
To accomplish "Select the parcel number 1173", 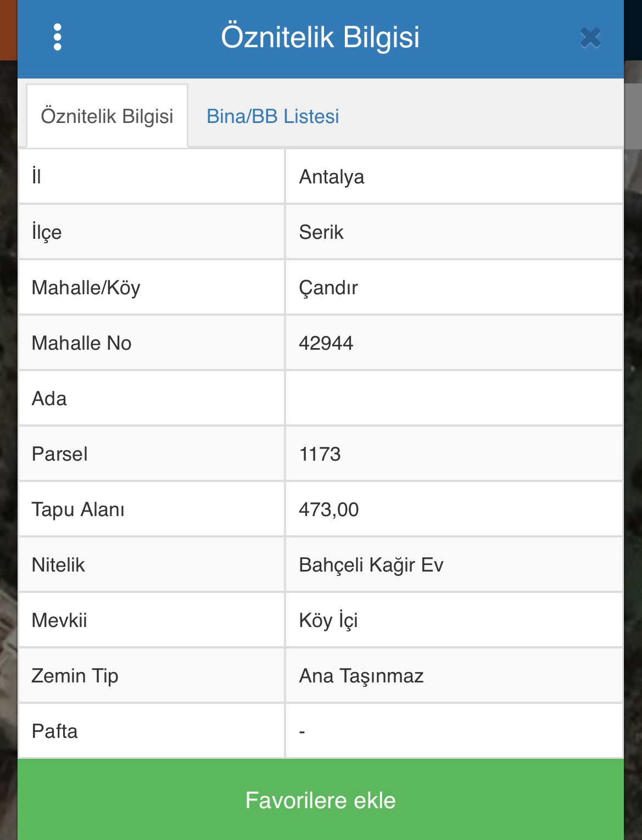I will click(x=320, y=454).
